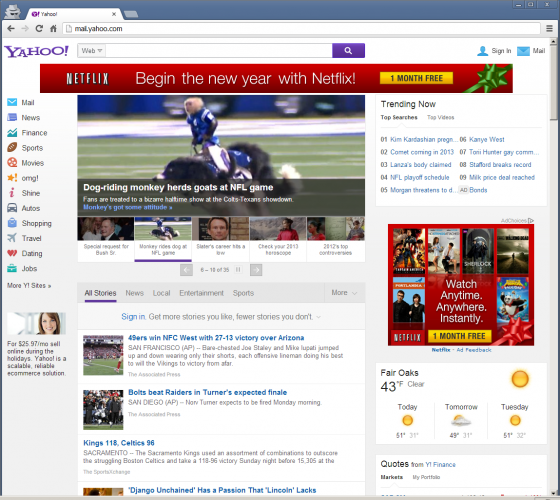Image resolution: width=560 pixels, height=500 pixels.
Task: Switch to the Local stories tab
Action: (161, 293)
